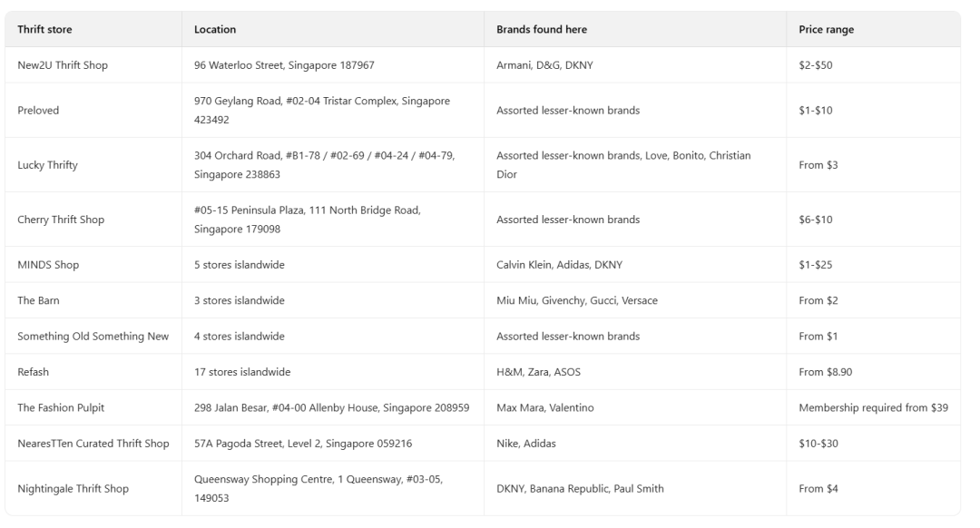This screenshot has height=528, width=980.
Task: Click the Lucky Thrifty store name
Action: coord(47,165)
